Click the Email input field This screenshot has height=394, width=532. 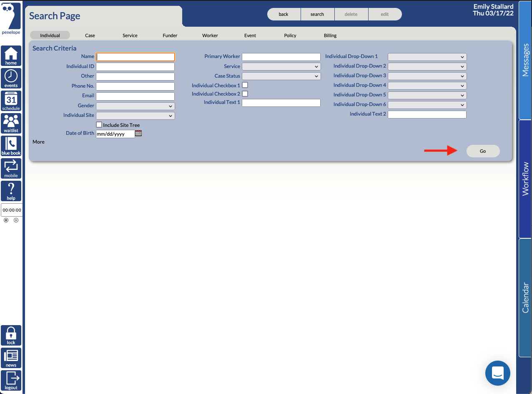[135, 96]
